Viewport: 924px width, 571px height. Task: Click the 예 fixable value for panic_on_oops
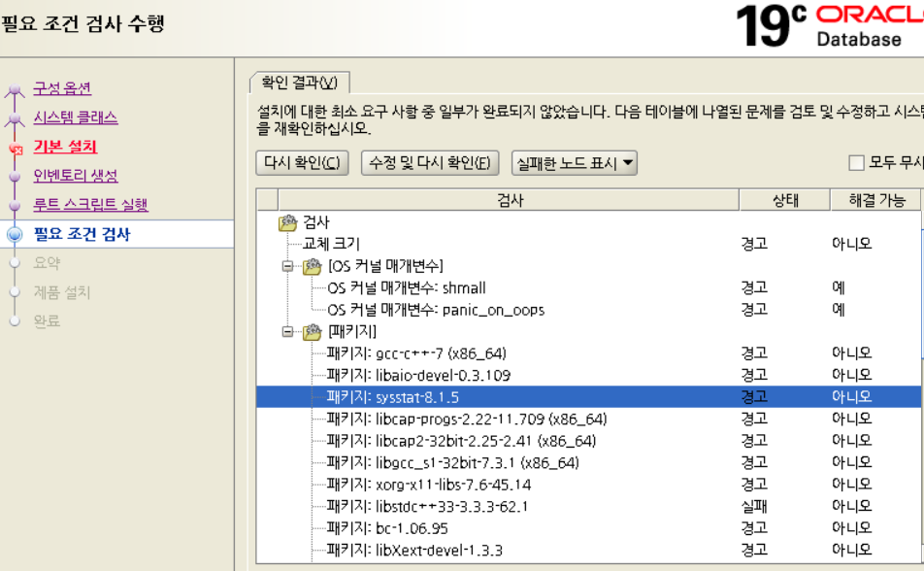pyautogui.click(x=839, y=310)
